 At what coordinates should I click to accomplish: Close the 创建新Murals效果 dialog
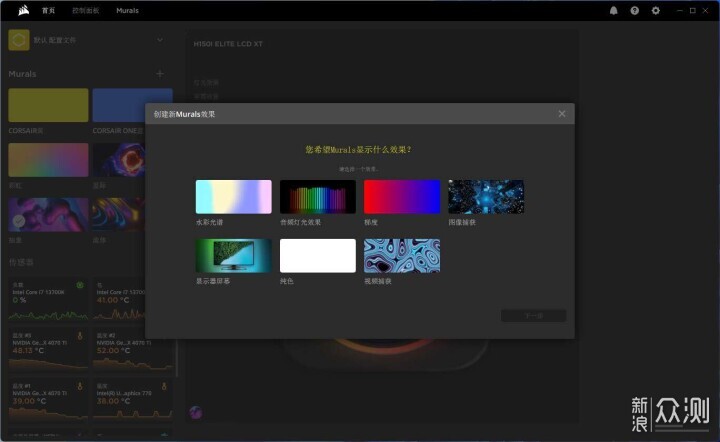click(x=562, y=114)
